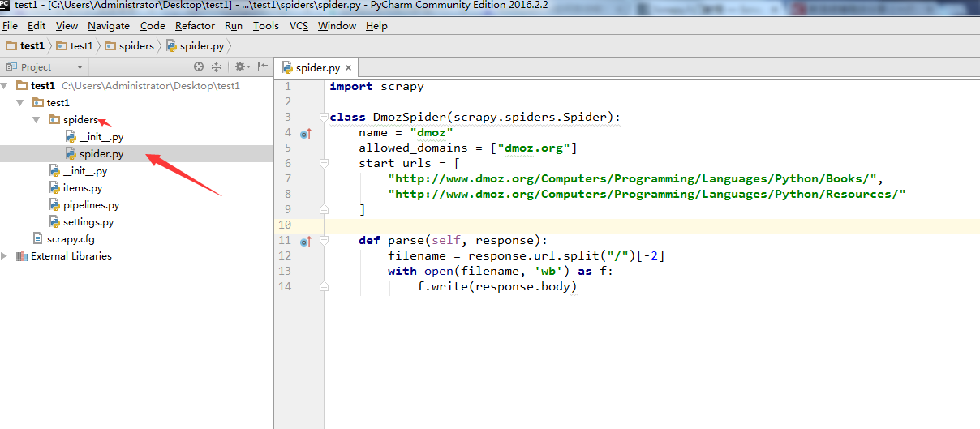Image resolution: width=980 pixels, height=429 pixels.
Task: Click the Python/Resources/ URL string
Action: (647, 194)
